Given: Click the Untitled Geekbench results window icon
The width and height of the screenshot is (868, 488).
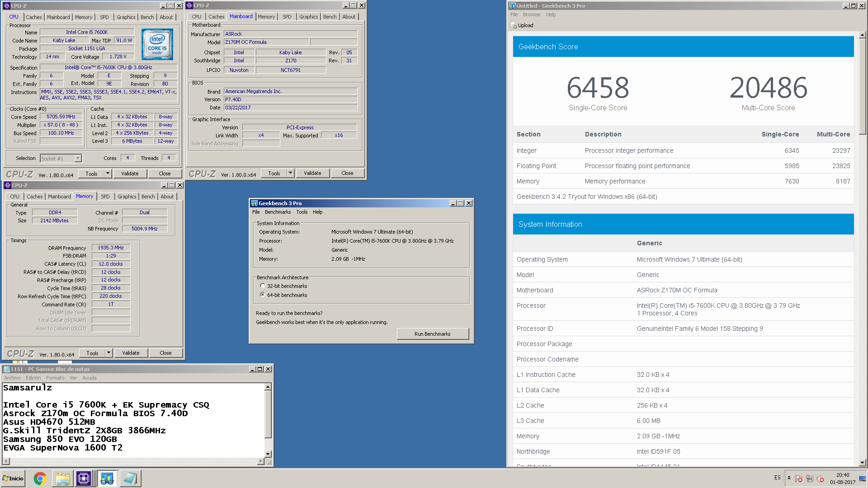Looking at the screenshot, I should [512, 6].
